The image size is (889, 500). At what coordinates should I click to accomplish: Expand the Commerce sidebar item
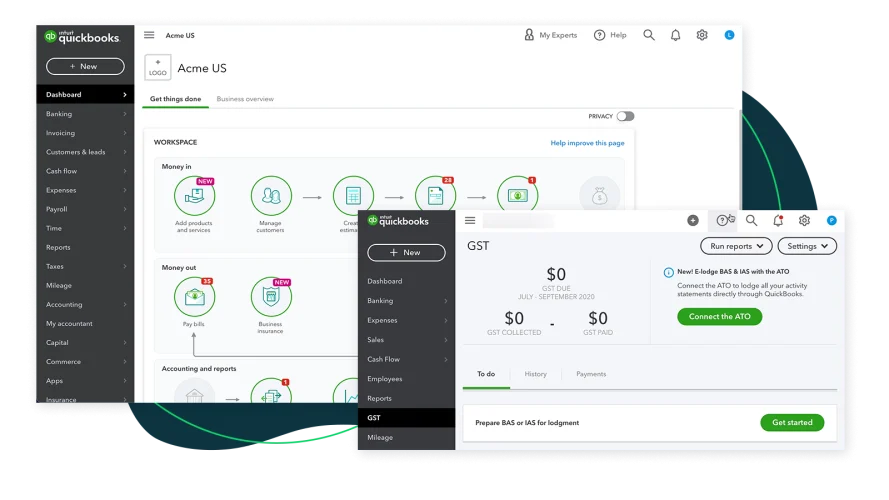pyautogui.click(x=85, y=362)
